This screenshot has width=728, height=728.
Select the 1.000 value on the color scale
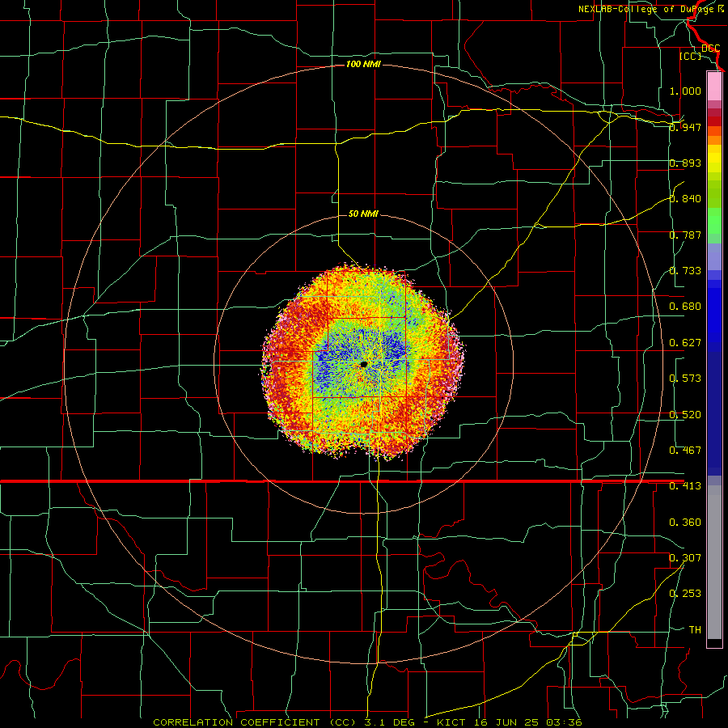(685, 91)
